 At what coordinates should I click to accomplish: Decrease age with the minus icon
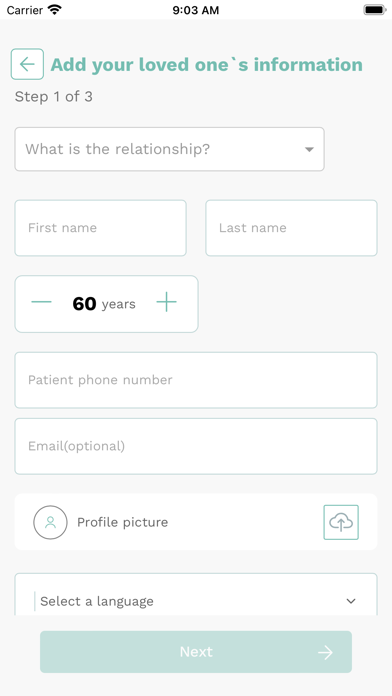[x=41, y=303]
